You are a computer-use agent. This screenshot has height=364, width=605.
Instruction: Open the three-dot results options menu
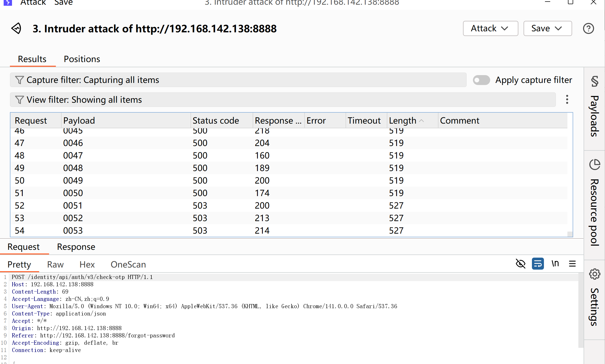(x=567, y=99)
